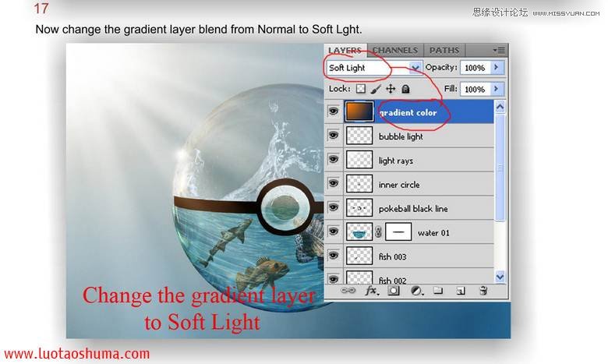
Task: Select the water 01 layer mask thumbnail
Action: pyautogui.click(x=398, y=231)
